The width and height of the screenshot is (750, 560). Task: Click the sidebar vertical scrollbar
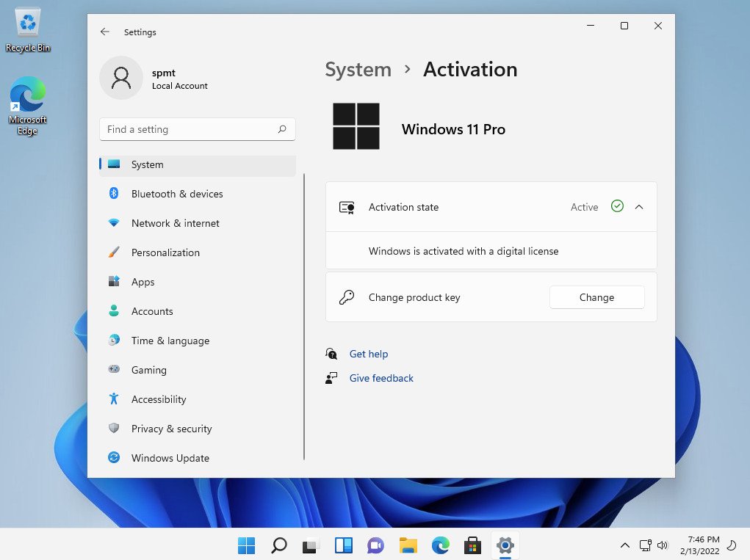[304, 316]
